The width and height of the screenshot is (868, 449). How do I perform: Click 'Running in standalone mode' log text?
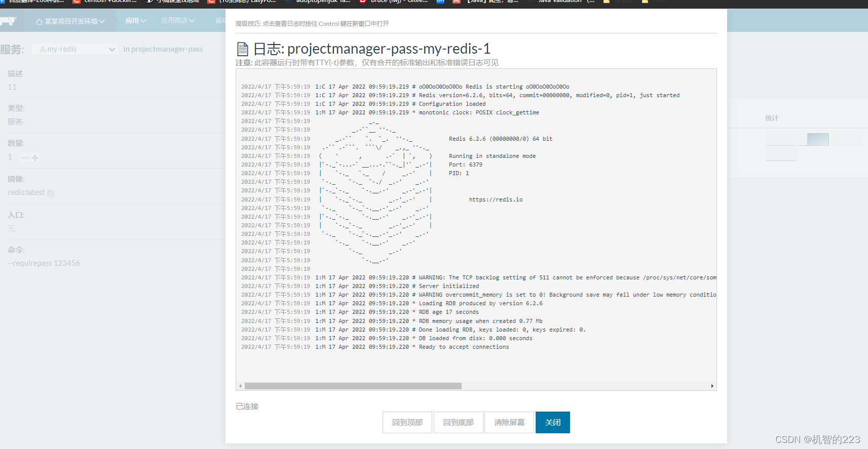pyautogui.click(x=492, y=156)
